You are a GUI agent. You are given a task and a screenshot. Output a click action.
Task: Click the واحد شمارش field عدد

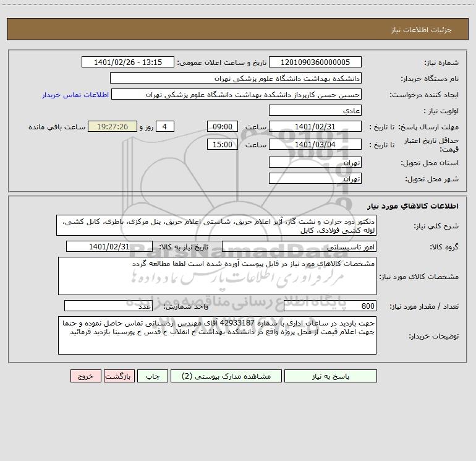pos(108,306)
